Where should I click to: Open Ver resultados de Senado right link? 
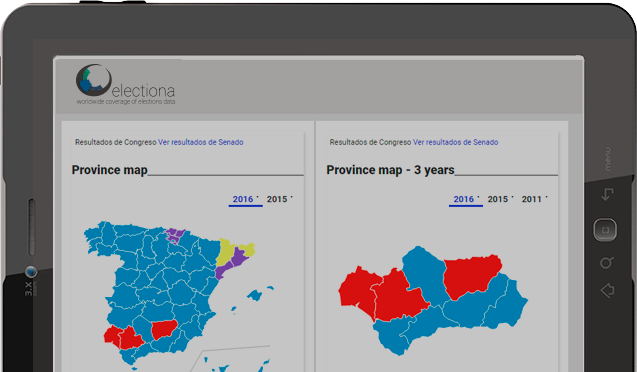coord(455,142)
